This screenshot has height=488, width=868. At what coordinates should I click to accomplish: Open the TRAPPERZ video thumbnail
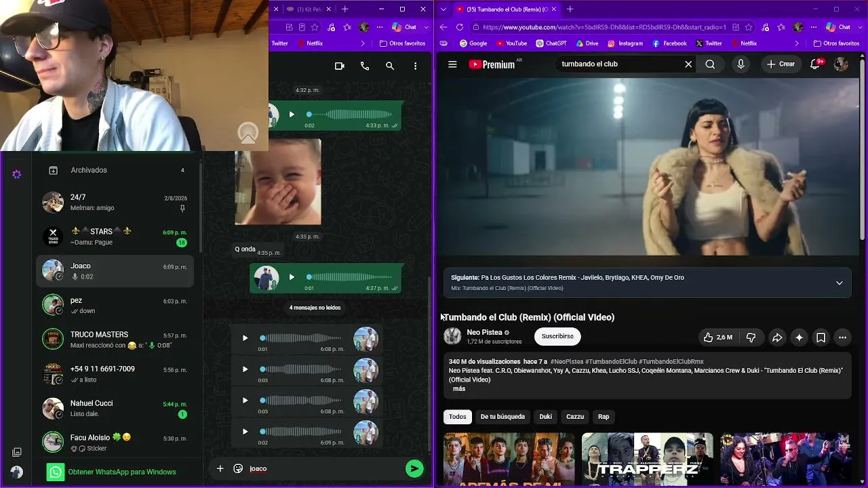[648, 459]
